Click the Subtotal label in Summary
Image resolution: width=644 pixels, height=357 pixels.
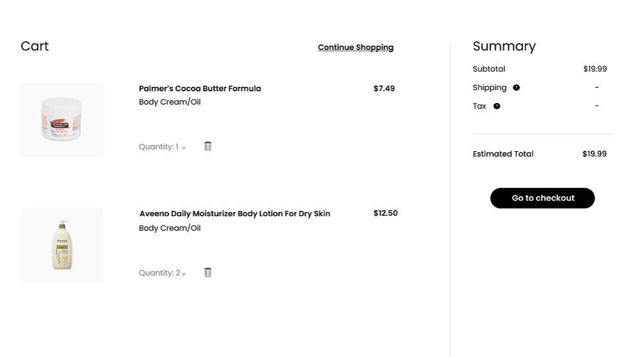click(x=488, y=69)
